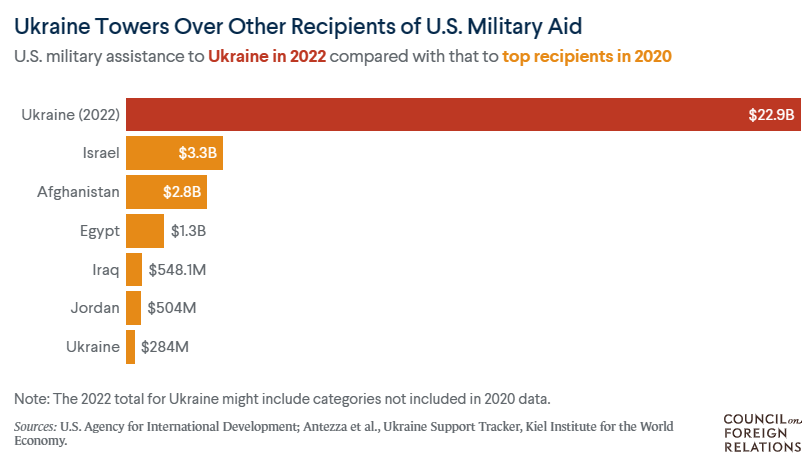Click the $1.3B value next to Egypt

[x=189, y=230]
